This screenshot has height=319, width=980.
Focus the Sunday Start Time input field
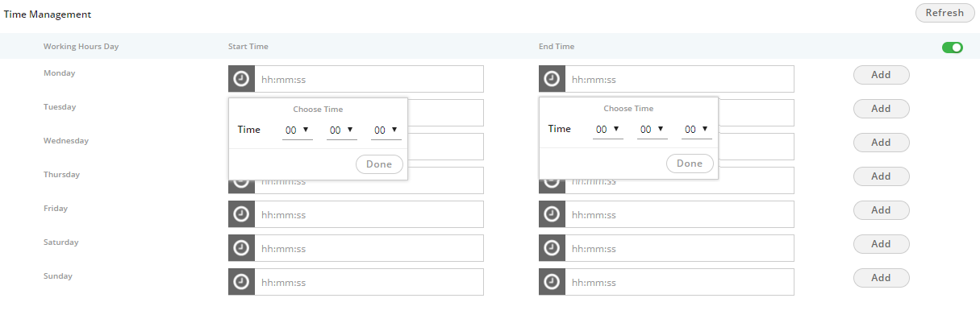pyautogui.click(x=369, y=282)
